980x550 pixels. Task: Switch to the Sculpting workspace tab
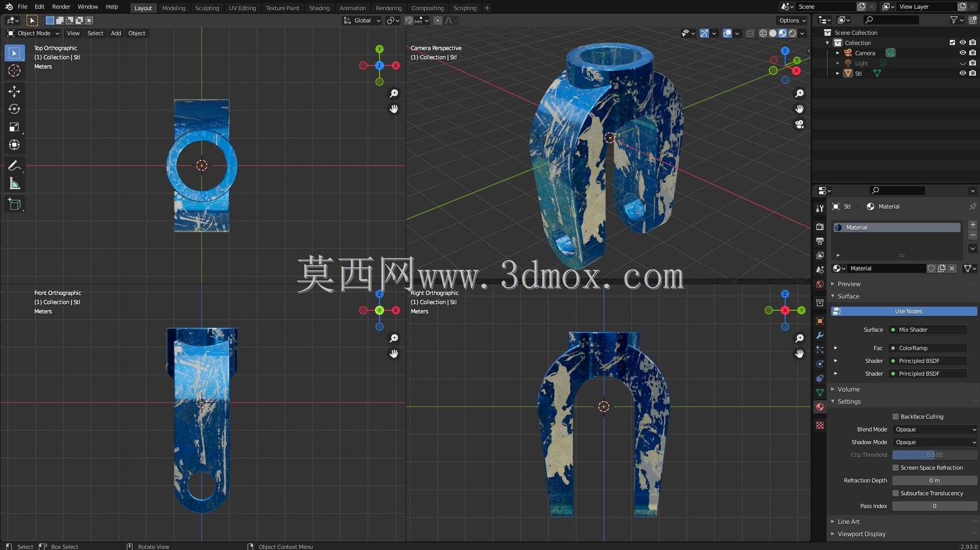[x=207, y=8]
